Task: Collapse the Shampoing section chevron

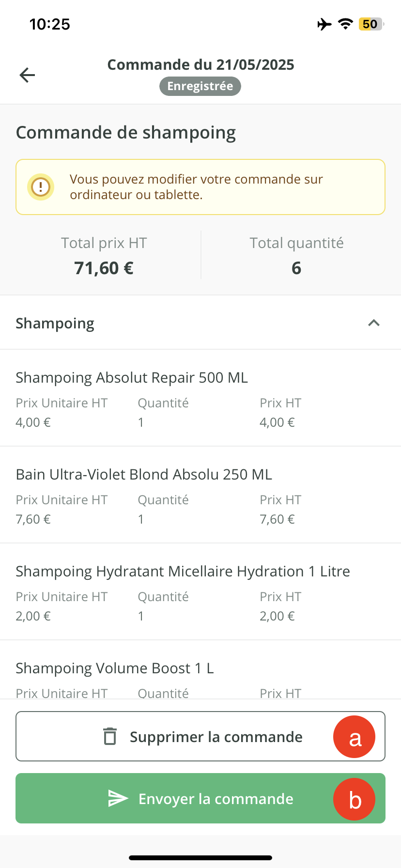Action: point(373,323)
